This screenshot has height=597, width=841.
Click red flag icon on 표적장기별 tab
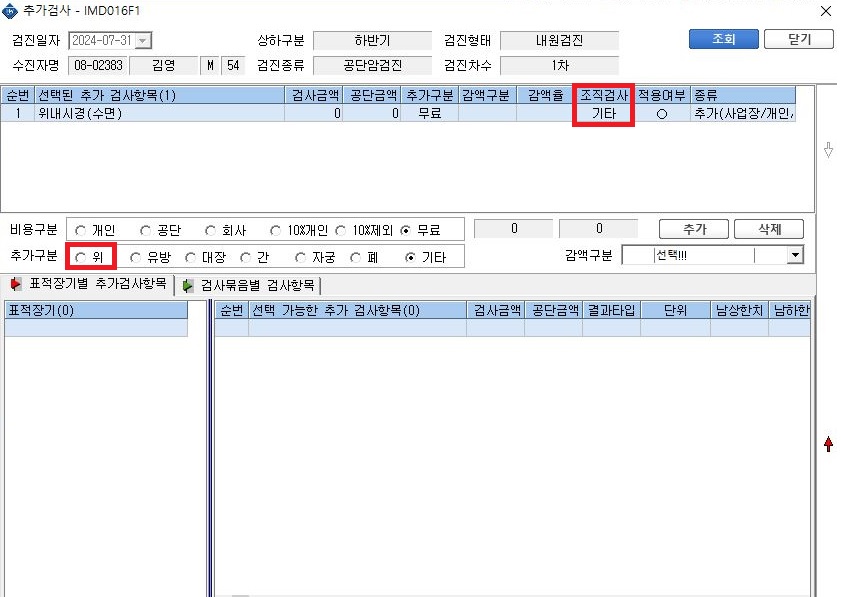[x=16, y=284]
